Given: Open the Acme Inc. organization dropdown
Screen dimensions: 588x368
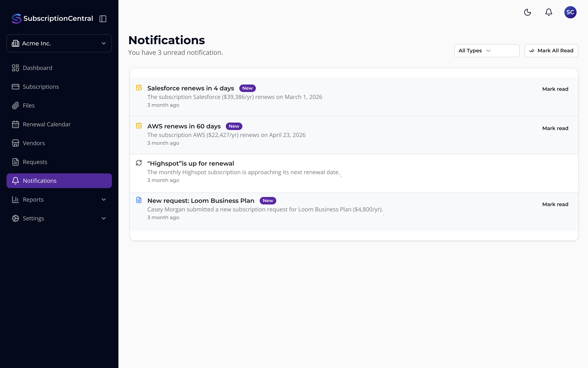Looking at the screenshot, I should 59,43.
